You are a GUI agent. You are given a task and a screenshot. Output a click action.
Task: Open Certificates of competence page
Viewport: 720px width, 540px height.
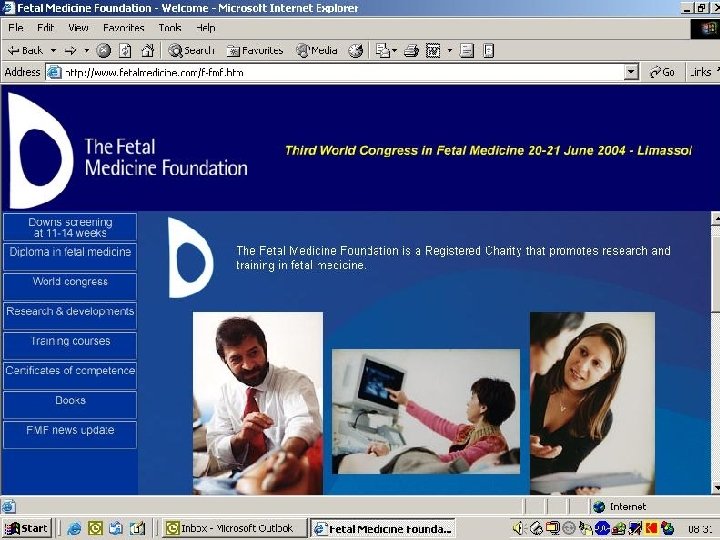[x=70, y=375]
